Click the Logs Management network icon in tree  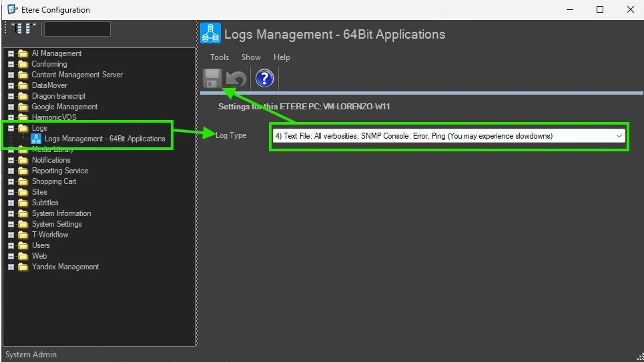[36, 139]
